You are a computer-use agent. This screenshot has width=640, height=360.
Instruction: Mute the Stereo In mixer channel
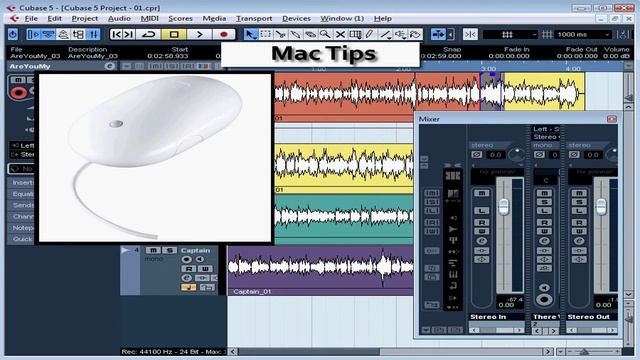tap(482, 193)
